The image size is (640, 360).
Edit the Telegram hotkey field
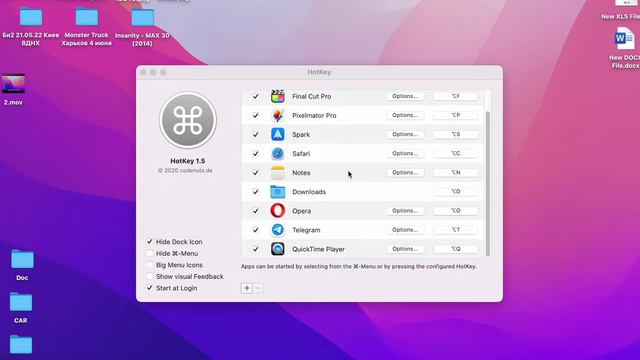point(456,230)
